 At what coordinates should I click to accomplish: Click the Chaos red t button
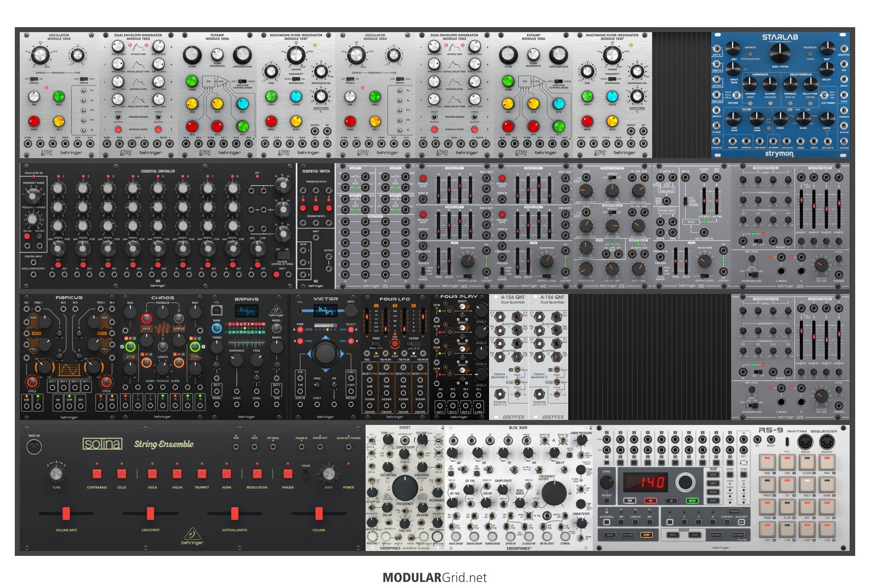pos(146,318)
